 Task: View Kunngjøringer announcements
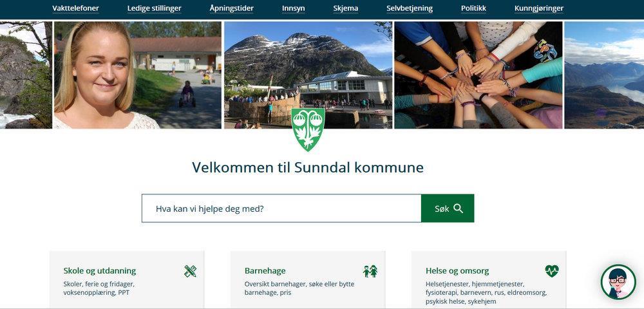(x=539, y=8)
